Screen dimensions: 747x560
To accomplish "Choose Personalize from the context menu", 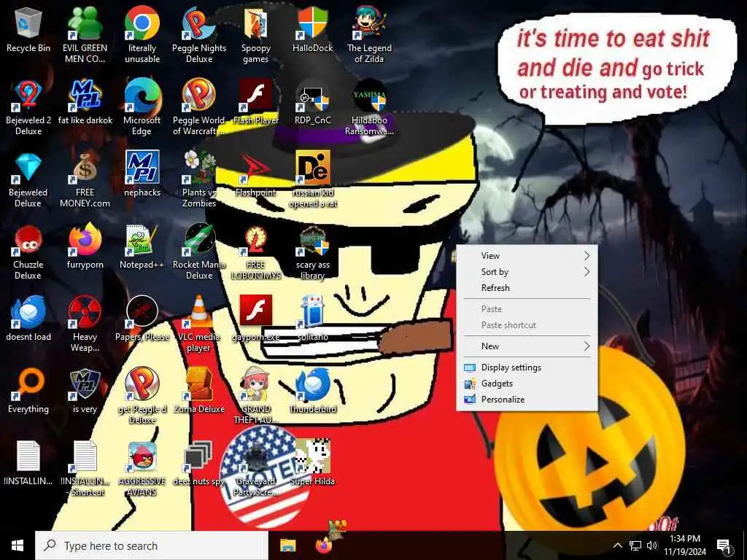I will (527, 400).
